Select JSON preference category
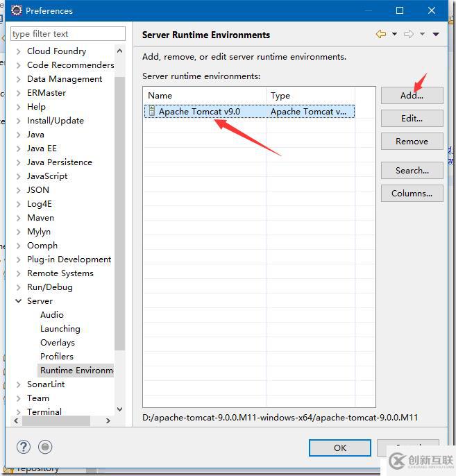The width and height of the screenshot is (456, 476). coord(38,190)
